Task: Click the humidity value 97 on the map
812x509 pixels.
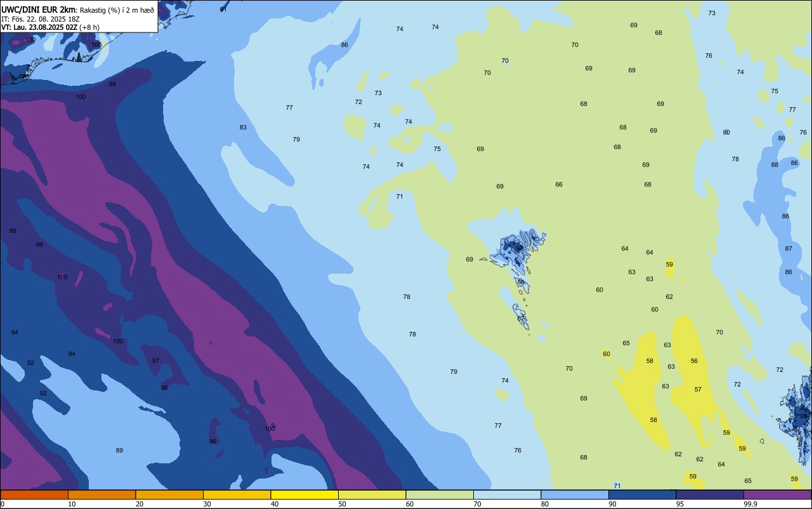Action: click(x=155, y=361)
